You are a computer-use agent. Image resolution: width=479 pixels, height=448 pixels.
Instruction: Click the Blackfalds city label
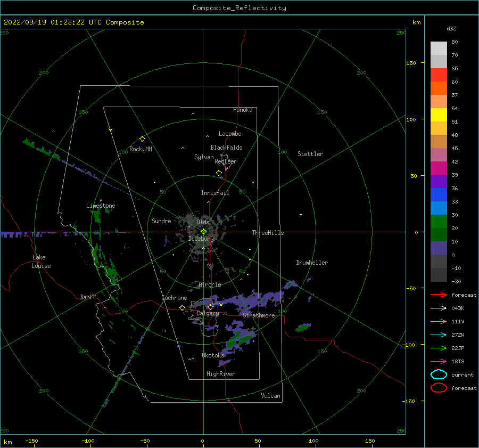[x=226, y=148]
